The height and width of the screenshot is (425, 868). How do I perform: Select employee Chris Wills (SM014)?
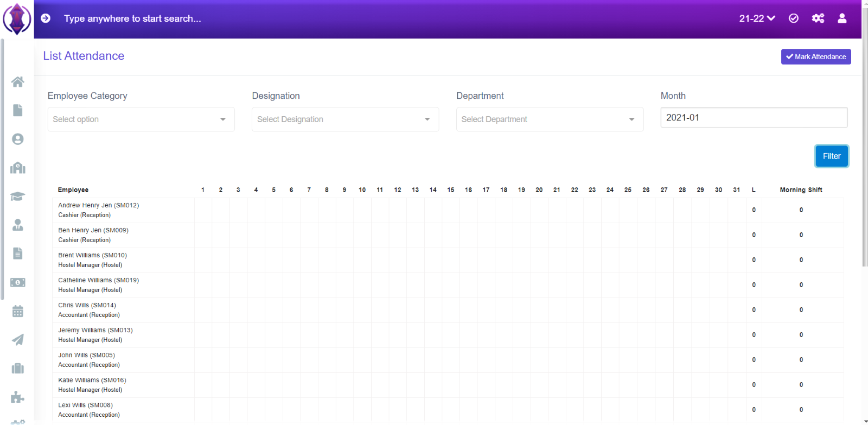tap(87, 306)
